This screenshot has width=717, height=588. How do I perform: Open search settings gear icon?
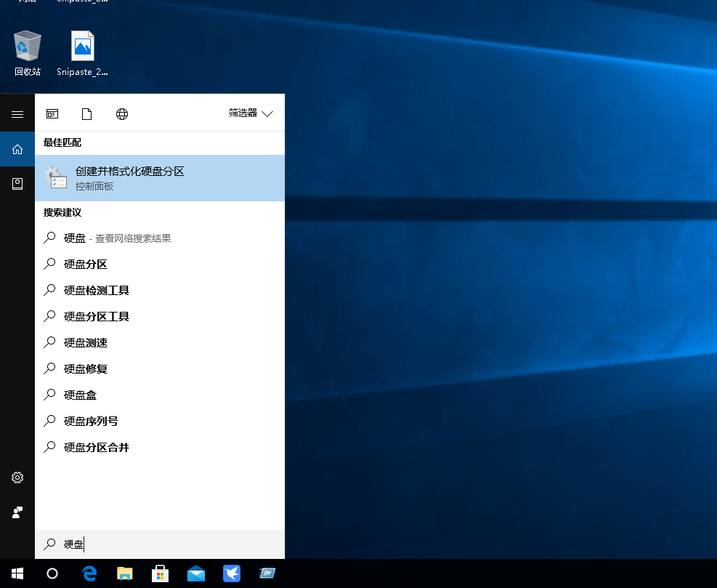17,478
